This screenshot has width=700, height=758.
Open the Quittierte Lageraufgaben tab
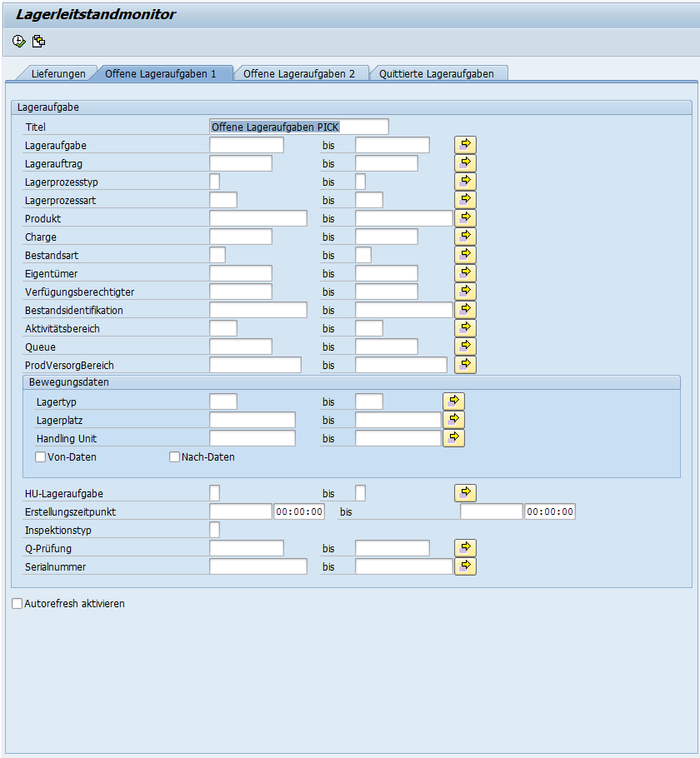tap(436, 74)
